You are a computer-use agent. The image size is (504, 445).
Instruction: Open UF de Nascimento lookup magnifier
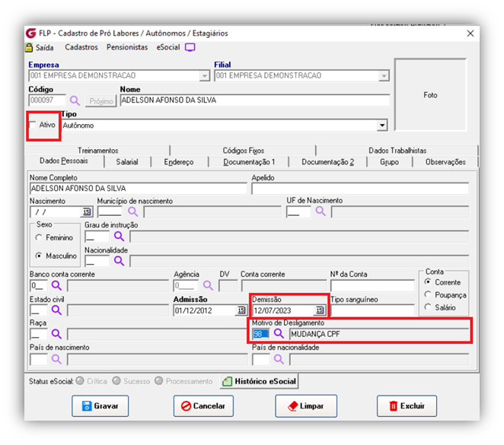coord(321,211)
